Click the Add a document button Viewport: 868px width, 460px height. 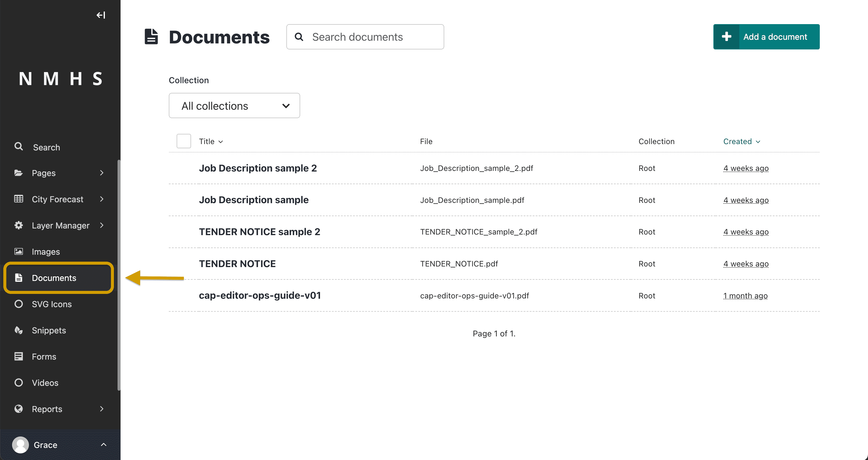pos(766,37)
